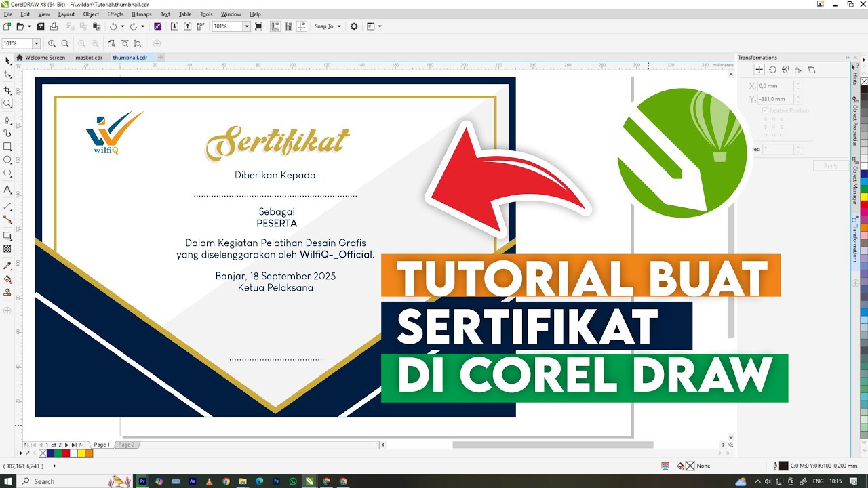Click the Options gear icon

coord(353,26)
